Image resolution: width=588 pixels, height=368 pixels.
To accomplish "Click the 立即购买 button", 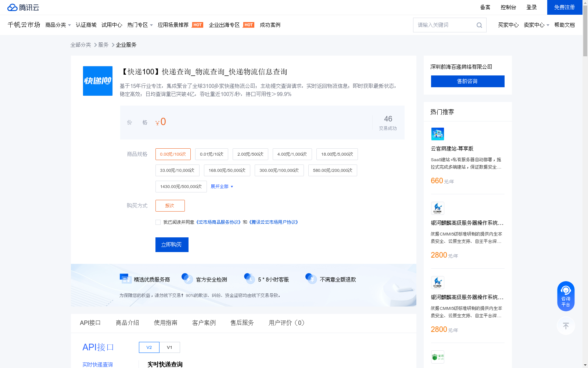I will [x=172, y=245].
